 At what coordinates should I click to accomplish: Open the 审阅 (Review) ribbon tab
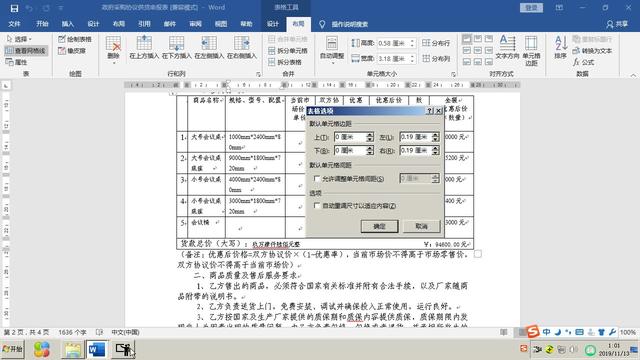pyautogui.click(x=195, y=24)
